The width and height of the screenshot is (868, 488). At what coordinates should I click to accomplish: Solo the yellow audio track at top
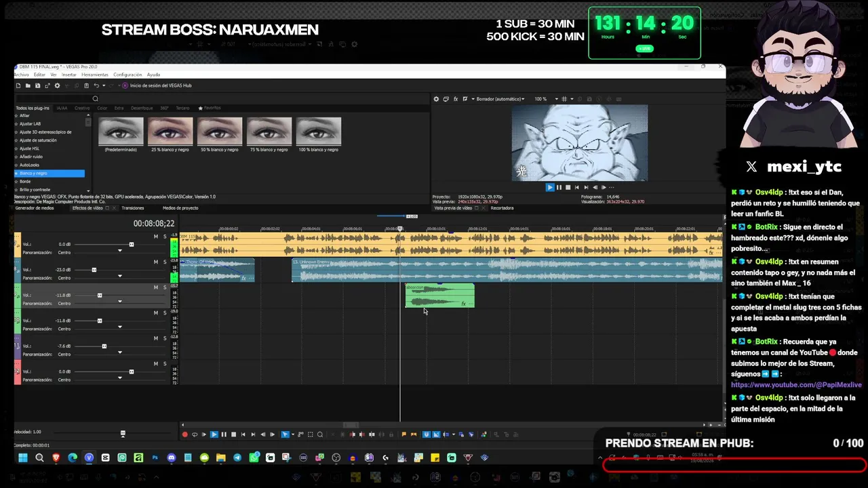tap(165, 237)
